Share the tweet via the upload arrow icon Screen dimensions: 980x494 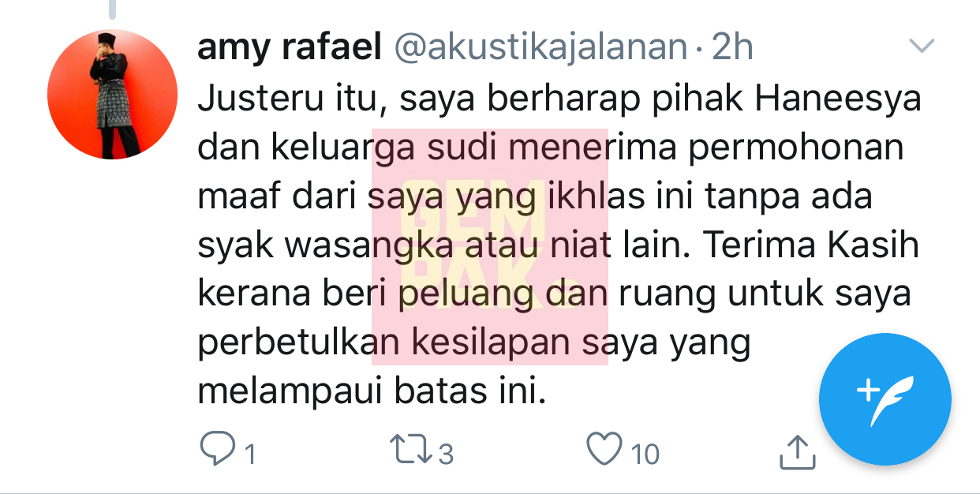[x=795, y=452]
